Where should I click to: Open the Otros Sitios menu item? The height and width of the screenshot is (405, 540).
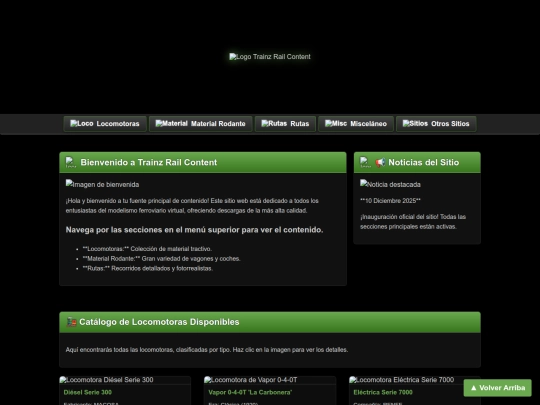point(436,124)
